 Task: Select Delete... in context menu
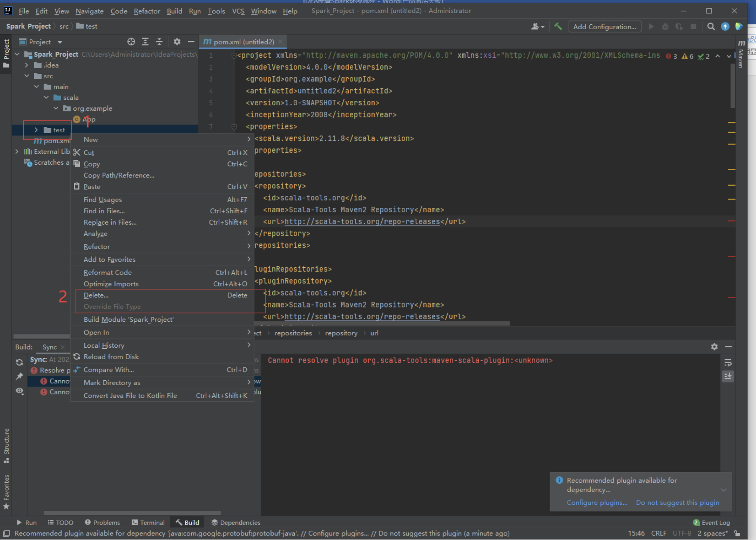coord(96,295)
